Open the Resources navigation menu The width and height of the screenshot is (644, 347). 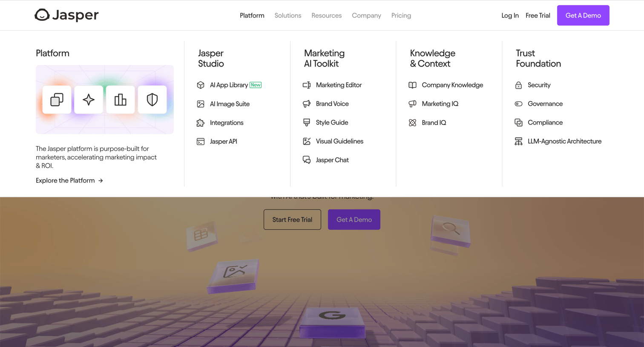(327, 15)
